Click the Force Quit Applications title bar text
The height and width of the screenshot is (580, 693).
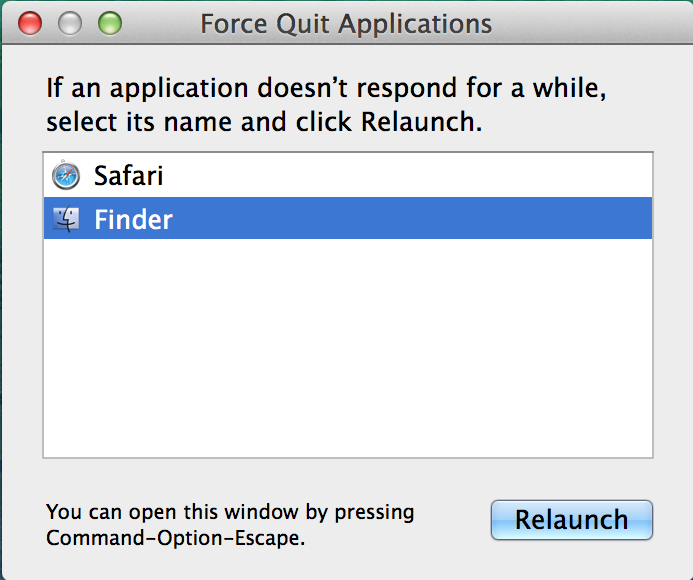[x=346, y=24]
